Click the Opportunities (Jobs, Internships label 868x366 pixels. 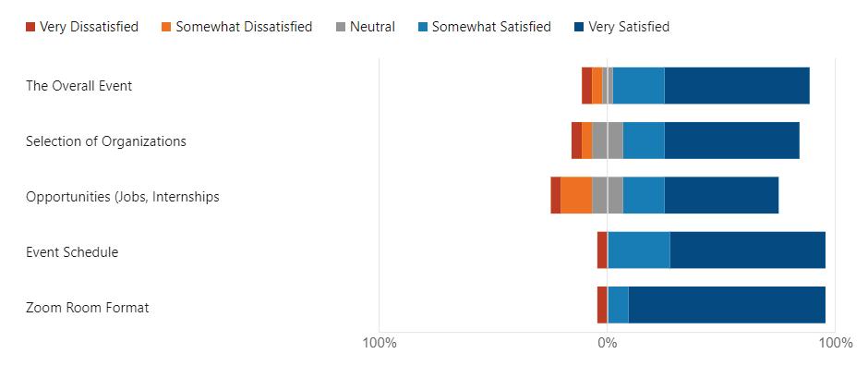point(122,197)
